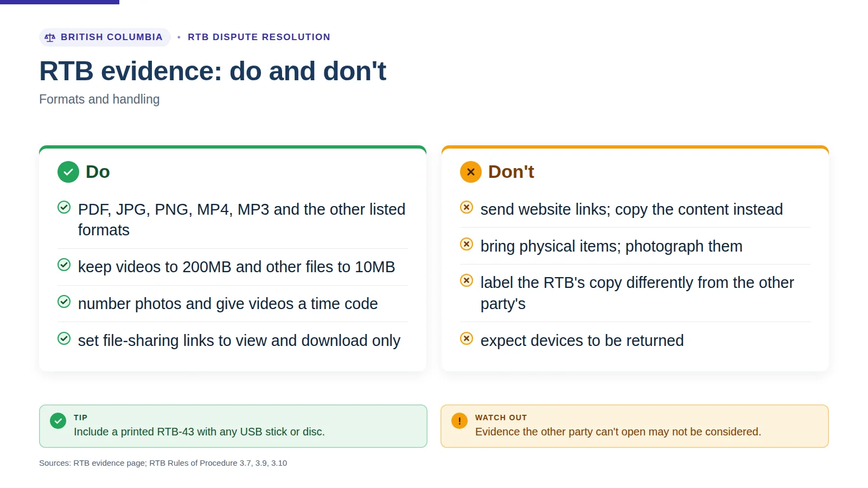Viewport: 868px width, 488px height.
Task: Click the TIP label
Action: [x=80, y=418]
